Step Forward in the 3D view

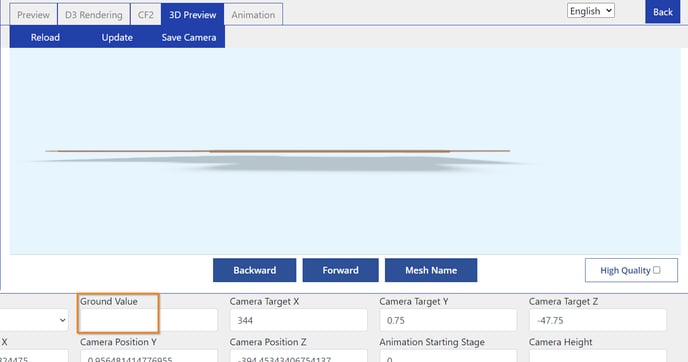point(340,270)
